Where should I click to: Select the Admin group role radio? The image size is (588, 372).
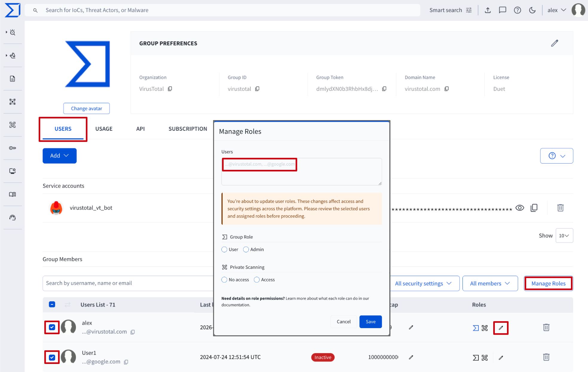[x=246, y=250]
